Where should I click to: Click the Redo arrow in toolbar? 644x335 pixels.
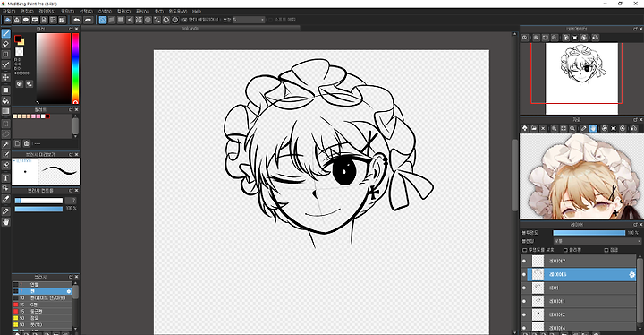click(88, 20)
